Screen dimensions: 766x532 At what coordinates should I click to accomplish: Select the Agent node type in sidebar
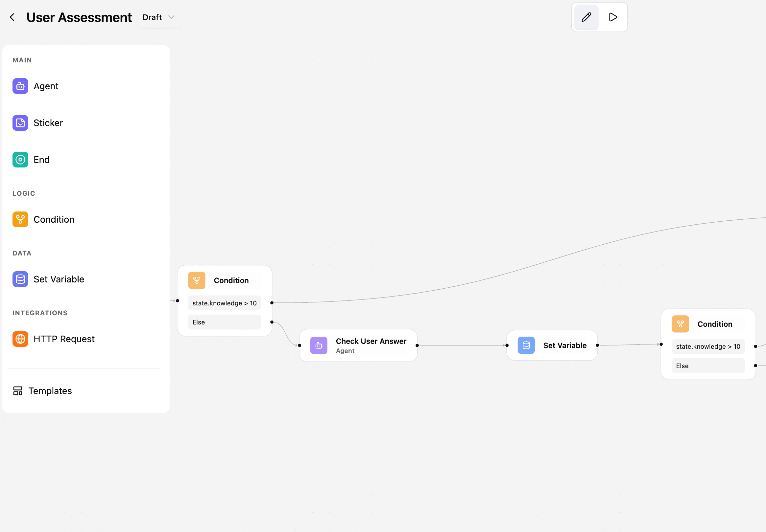pyautogui.click(x=46, y=86)
